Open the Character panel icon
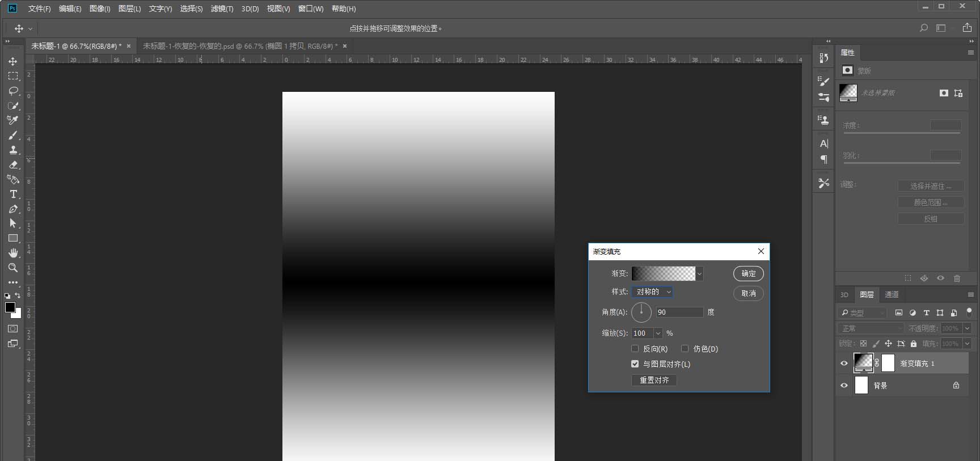The image size is (980, 461). point(824,143)
